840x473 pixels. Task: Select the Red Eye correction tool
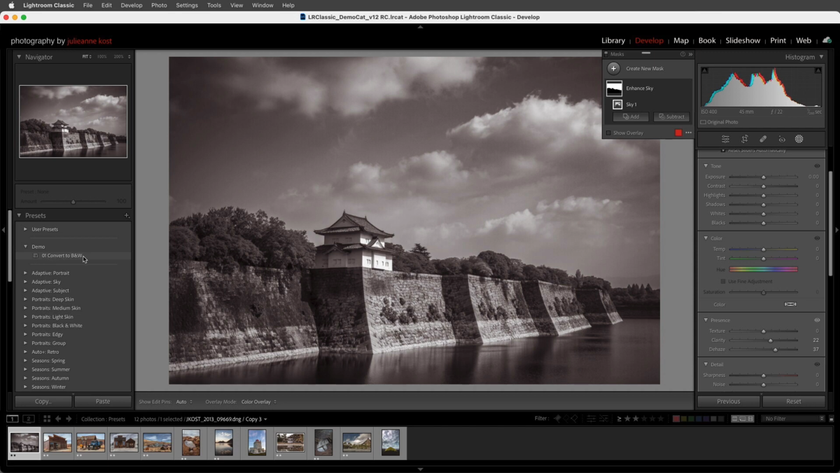tap(782, 139)
